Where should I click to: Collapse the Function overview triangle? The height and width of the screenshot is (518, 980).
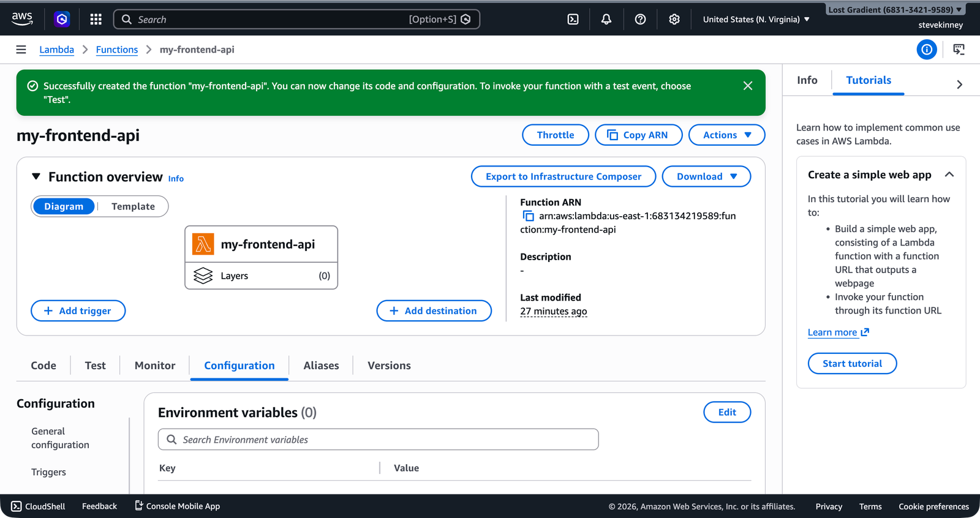click(36, 176)
